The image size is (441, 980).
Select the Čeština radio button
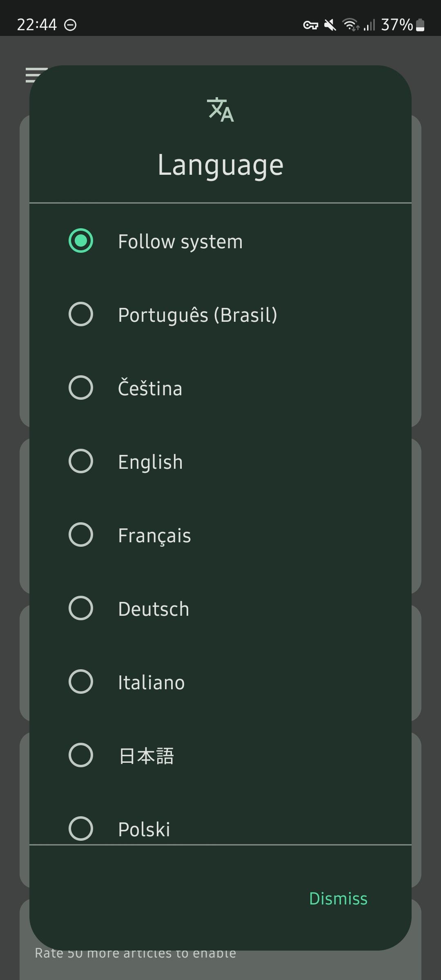click(81, 388)
